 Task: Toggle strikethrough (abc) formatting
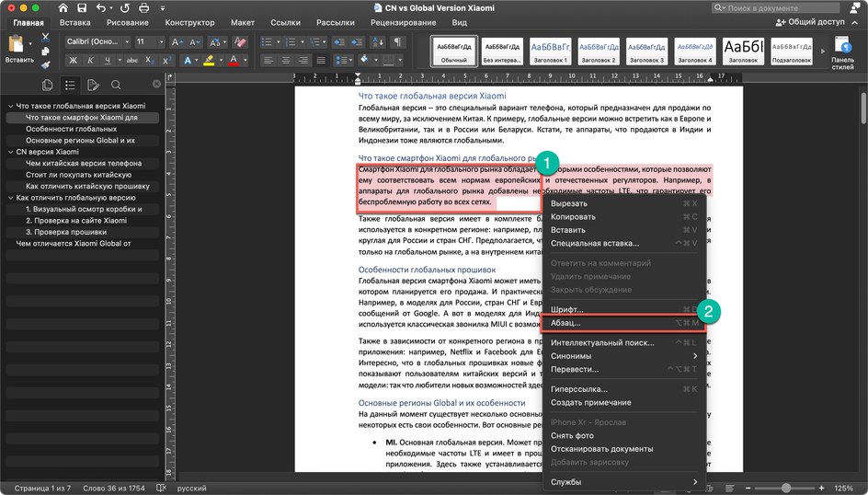(x=131, y=61)
